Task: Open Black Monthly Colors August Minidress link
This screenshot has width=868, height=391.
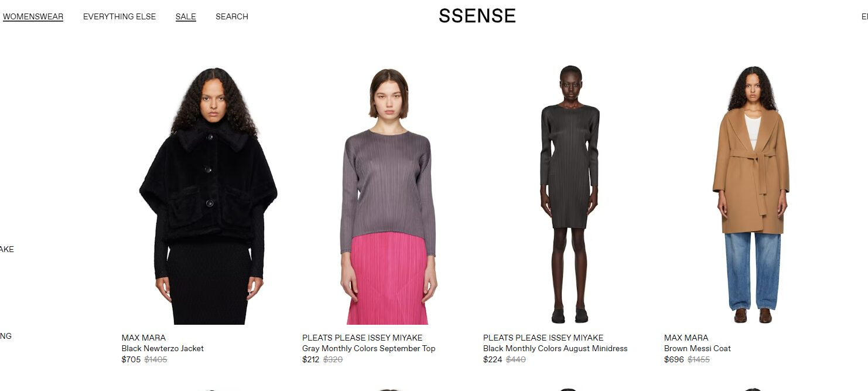Action: point(555,348)
